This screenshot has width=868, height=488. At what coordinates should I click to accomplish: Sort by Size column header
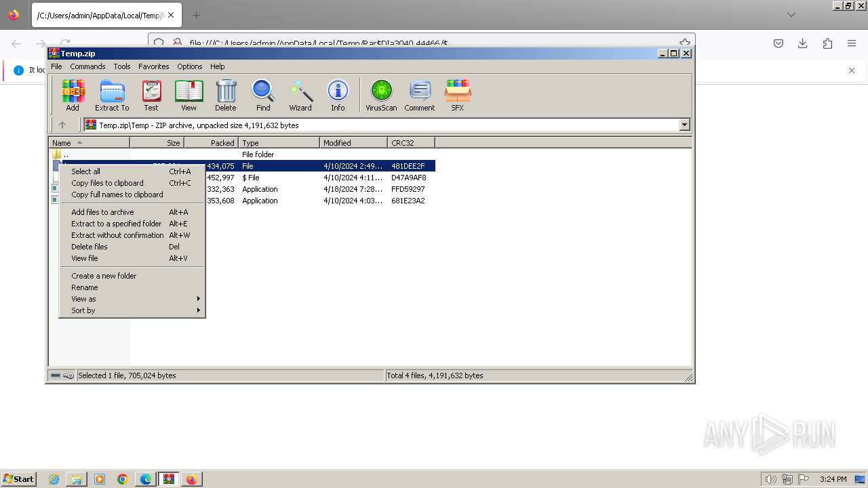point(157,143)
